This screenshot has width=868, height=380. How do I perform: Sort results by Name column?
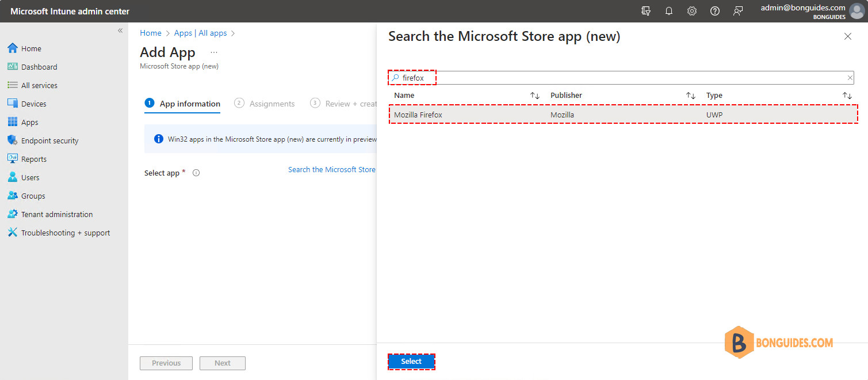click(x=535, y=96)
